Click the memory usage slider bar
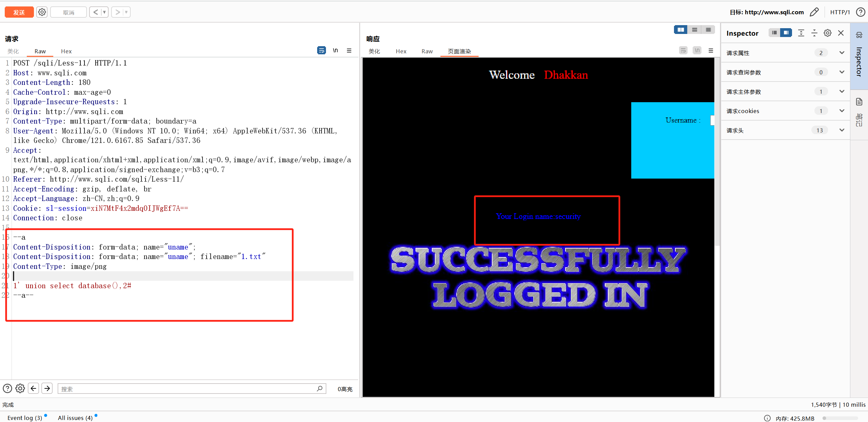Screen dimensions: 868x422 pos(840,418)
